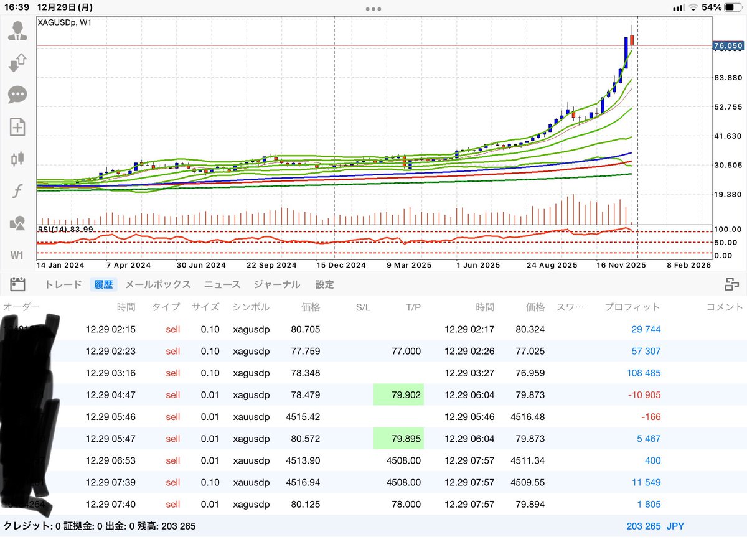Viewport: 747px width, 560px height.
Task: Tap the total 203 265 JPY
Action: coord(655,526)
